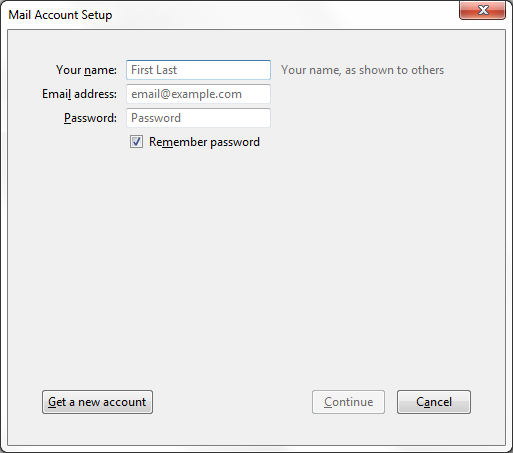Screen dimensions: 513x453
Task: Click the Remember password label text
Action: point(204,142)
